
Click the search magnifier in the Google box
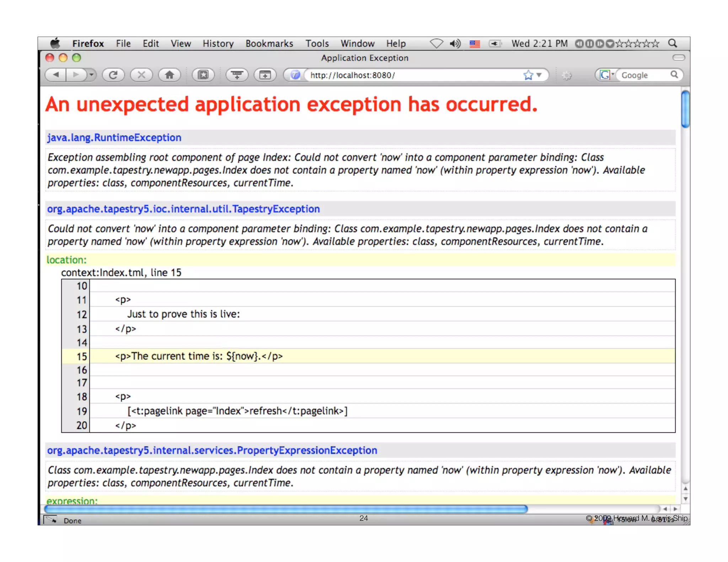674,75
